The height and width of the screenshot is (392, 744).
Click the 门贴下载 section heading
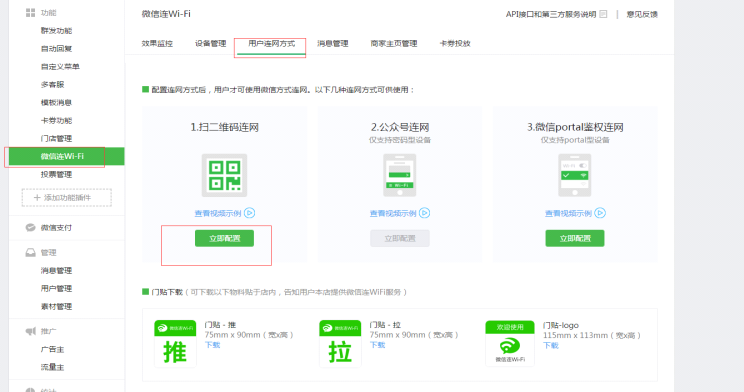click(x=167, y=292)
